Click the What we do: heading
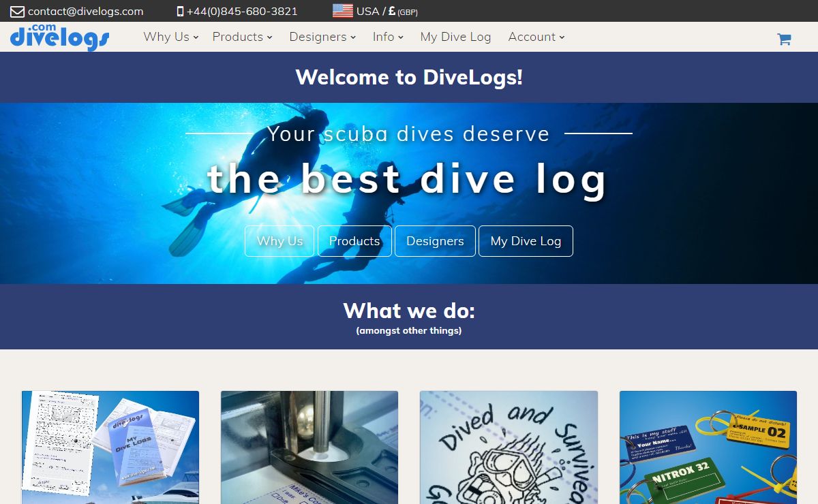The height and width of the screenshot is (504, 818). tap(409, 311)
